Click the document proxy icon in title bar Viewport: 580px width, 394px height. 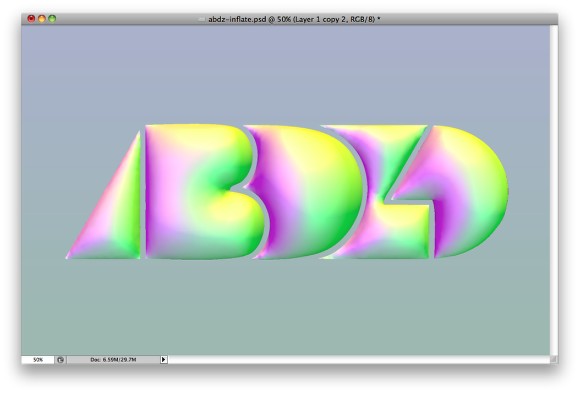[x=202, y=19]
